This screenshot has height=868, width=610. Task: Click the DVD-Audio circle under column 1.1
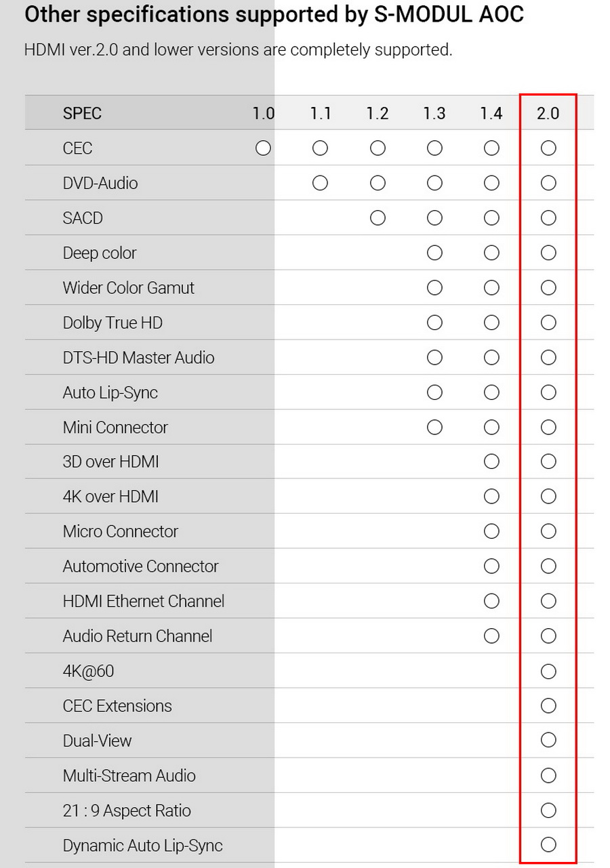320,183
